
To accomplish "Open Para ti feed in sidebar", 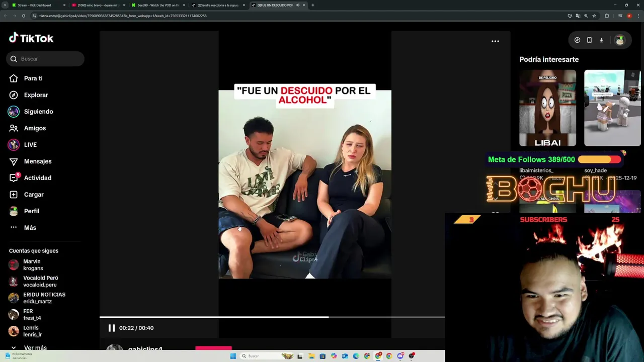I will pyautogui.click(x=33, y=78).
